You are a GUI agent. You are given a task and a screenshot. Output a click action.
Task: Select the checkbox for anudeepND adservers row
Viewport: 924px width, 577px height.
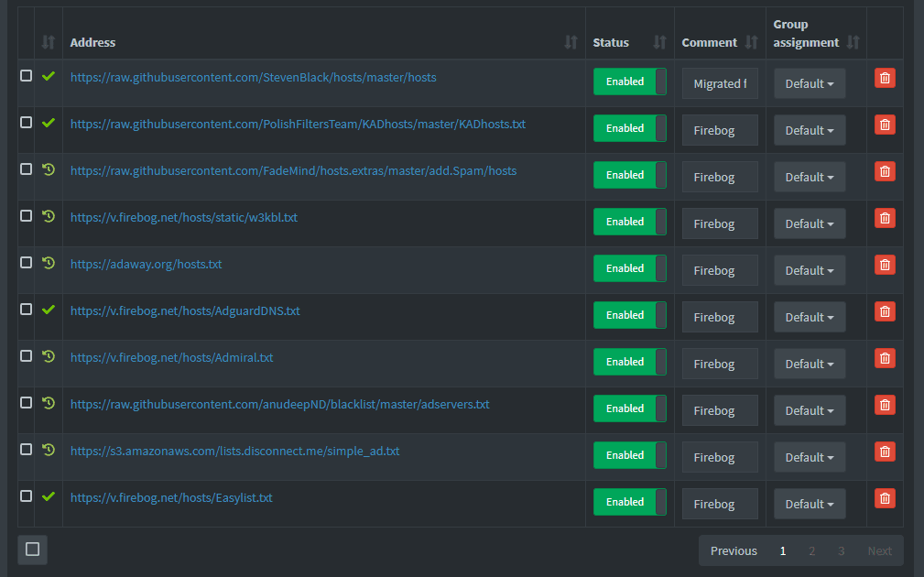click(x=27, y=403)
